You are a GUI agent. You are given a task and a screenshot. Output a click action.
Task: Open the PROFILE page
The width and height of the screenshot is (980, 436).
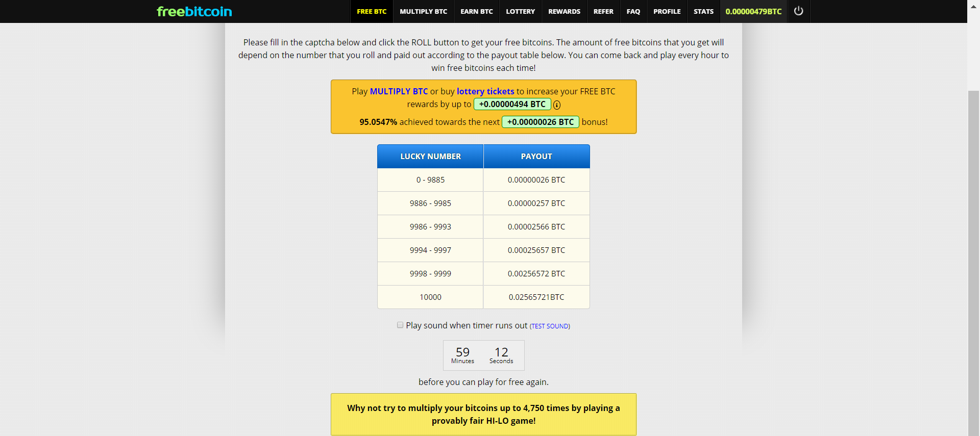tap(667, 11)
